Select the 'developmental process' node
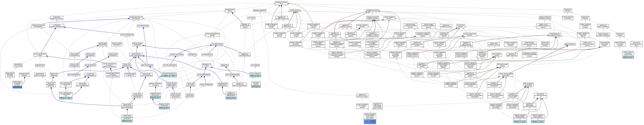The height and width of the screenshot is (125, 644). [230, 10]
